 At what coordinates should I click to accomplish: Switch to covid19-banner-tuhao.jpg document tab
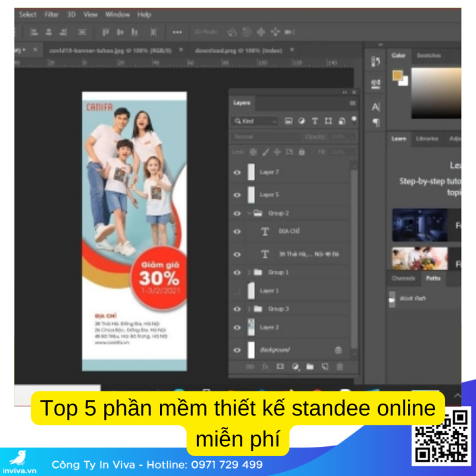pos(110,50)
